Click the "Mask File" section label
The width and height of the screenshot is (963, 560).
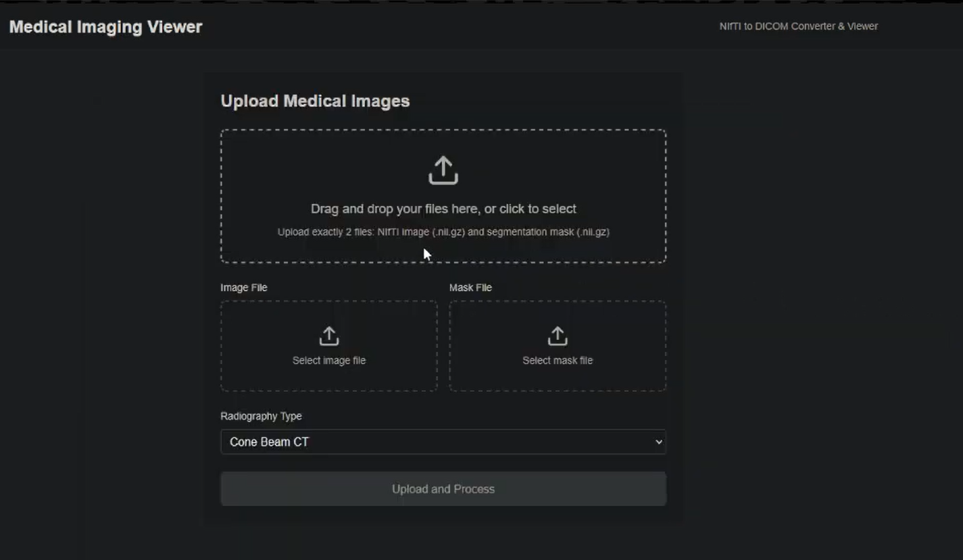coord(470,287)
